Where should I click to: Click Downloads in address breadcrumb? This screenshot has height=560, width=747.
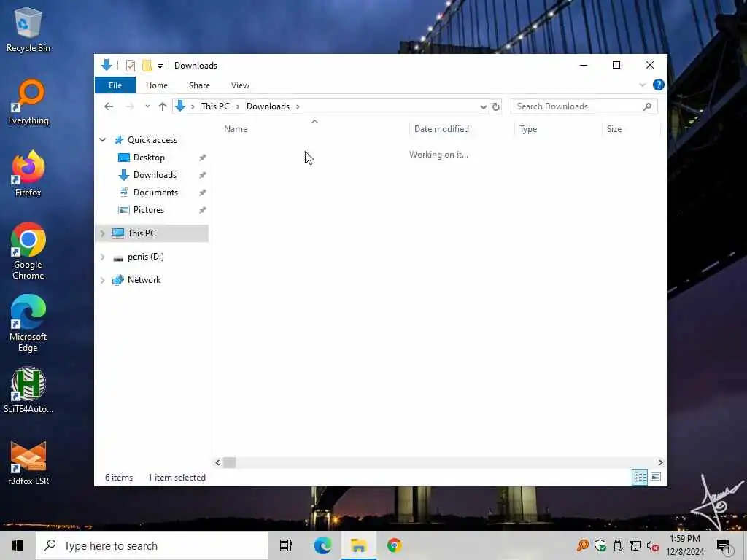tap(268, 106)
